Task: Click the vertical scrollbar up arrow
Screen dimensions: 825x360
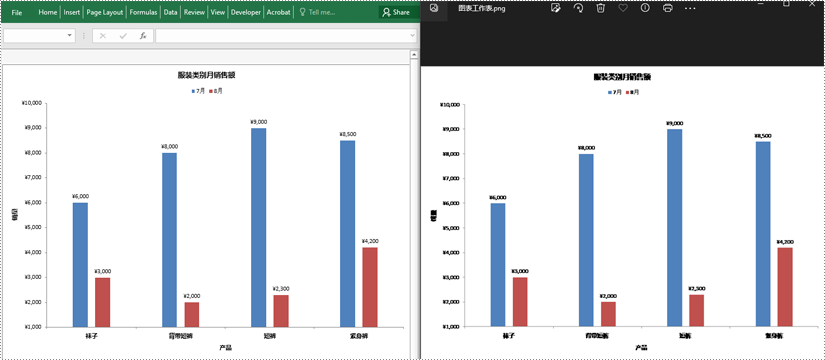Action: [x=414, y=55]
